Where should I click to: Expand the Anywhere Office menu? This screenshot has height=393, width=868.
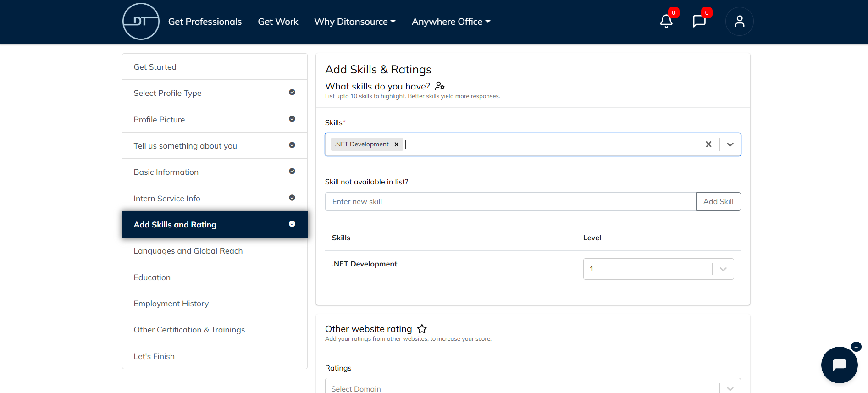tap(451, 22)
